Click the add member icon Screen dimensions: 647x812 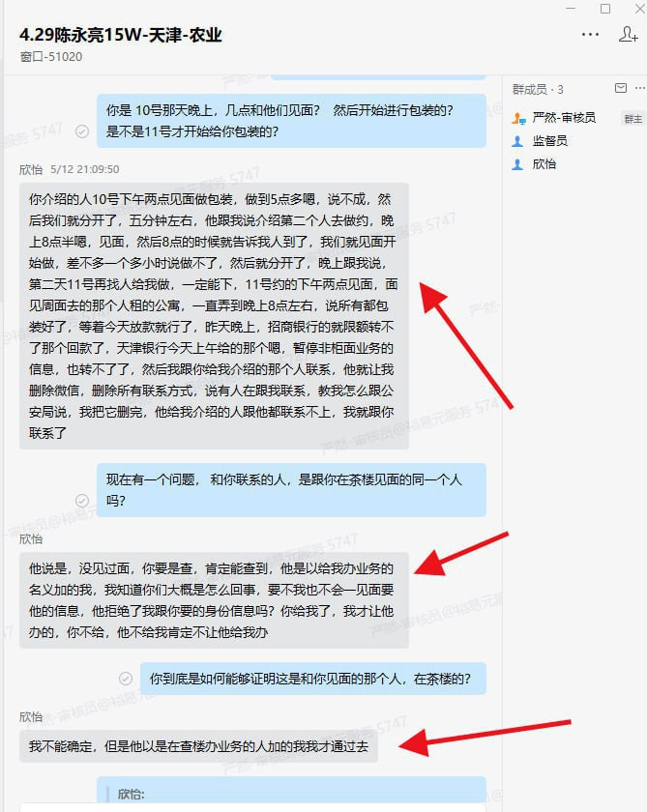[x=628, y=34]
